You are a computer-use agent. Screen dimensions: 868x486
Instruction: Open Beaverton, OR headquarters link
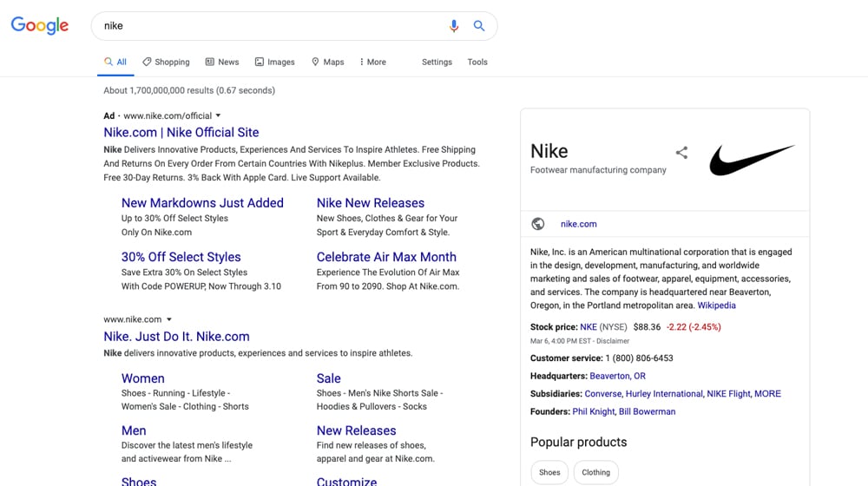pyautogui.click(x=618, y=376)
